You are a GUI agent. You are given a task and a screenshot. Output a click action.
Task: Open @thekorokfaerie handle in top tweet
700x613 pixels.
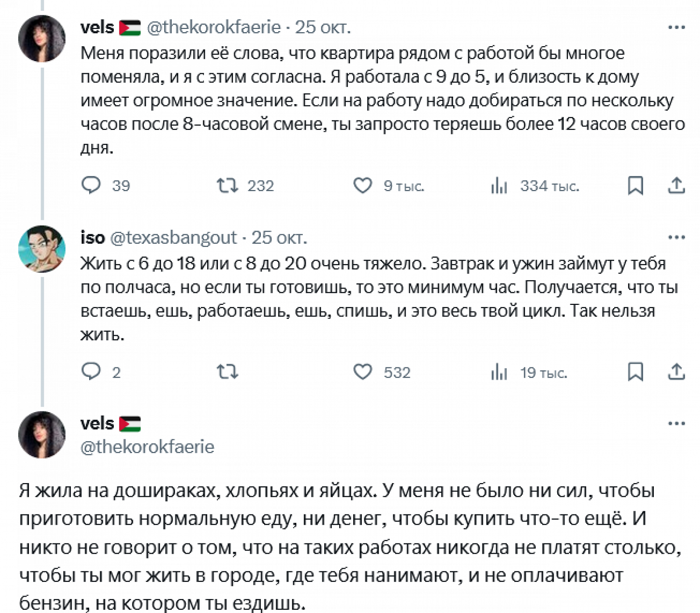tap(214, 28)
